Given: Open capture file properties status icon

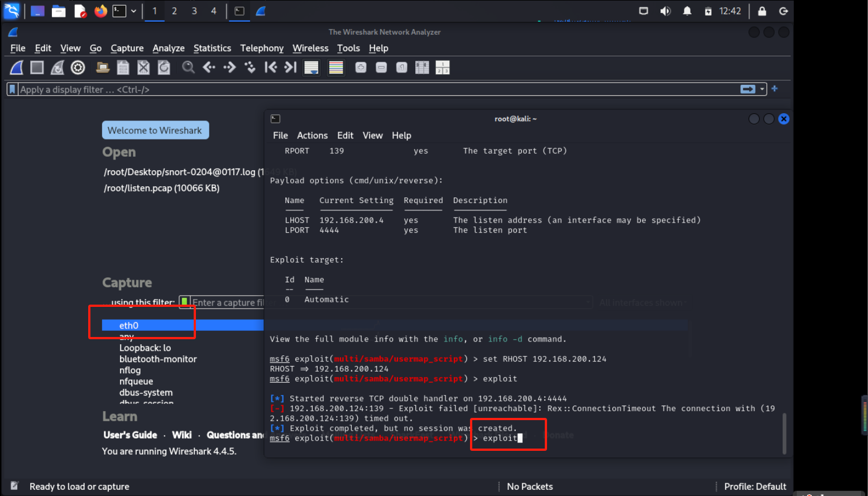Looking at the screenshot, I should 15,486.
